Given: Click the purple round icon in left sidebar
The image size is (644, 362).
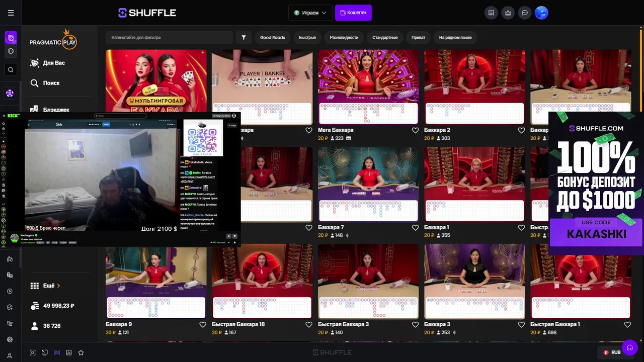Looking at the screenshot, I should [10, 94].
